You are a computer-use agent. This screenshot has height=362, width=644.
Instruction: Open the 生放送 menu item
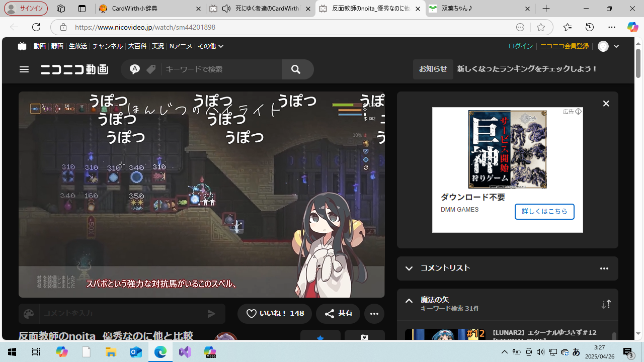point(78,46)
